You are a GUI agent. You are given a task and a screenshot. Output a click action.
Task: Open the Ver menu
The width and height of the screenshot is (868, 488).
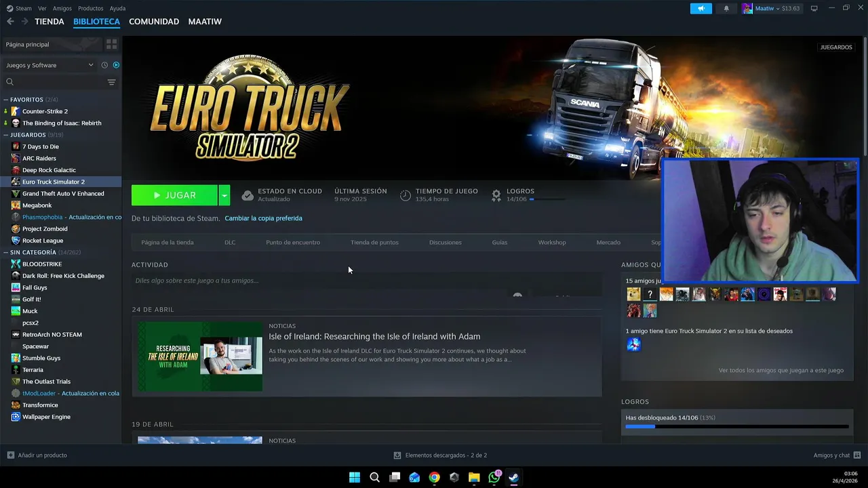tap(42, 8)
